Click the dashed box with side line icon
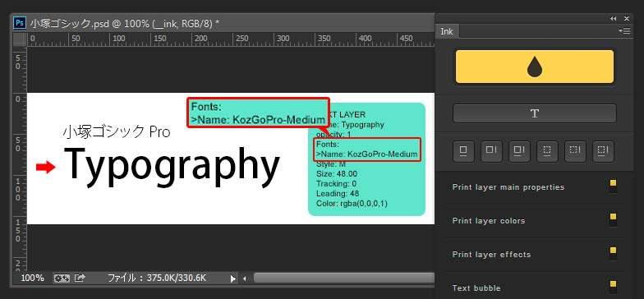Image resolution: width=644 pixels, height=299 pixels. point(575,151)
